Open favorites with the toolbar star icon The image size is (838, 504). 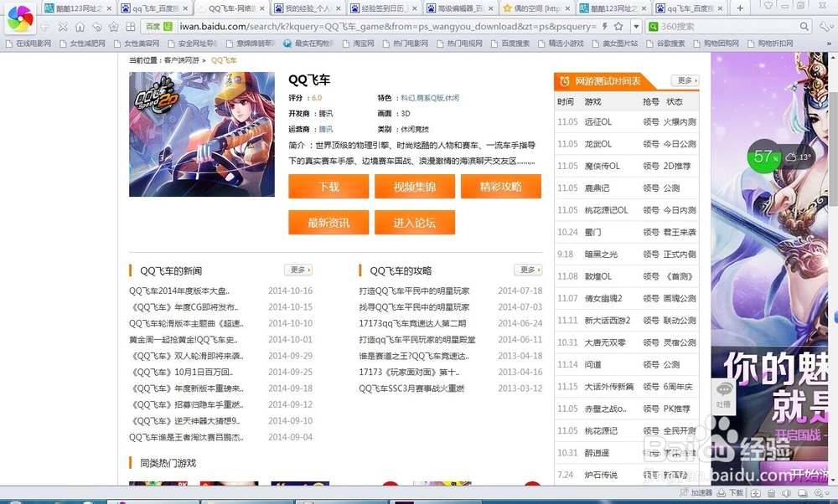click(x=114, y=26)
